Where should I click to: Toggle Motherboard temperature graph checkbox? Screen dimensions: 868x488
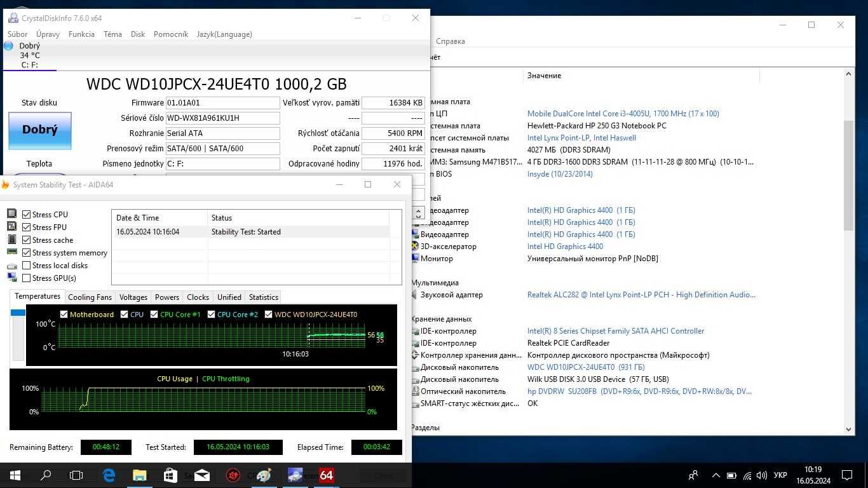(x=64, y=314)
